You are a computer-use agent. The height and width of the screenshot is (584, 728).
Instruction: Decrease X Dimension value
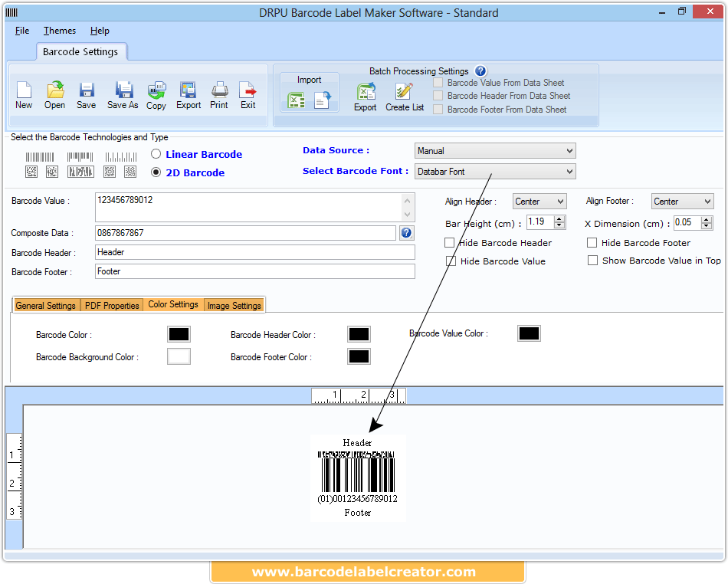click(x=707, y=225)
